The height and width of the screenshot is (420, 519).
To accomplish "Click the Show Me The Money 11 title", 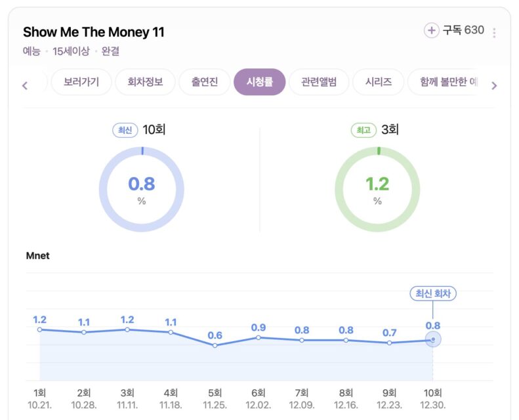I will (94, 32).
